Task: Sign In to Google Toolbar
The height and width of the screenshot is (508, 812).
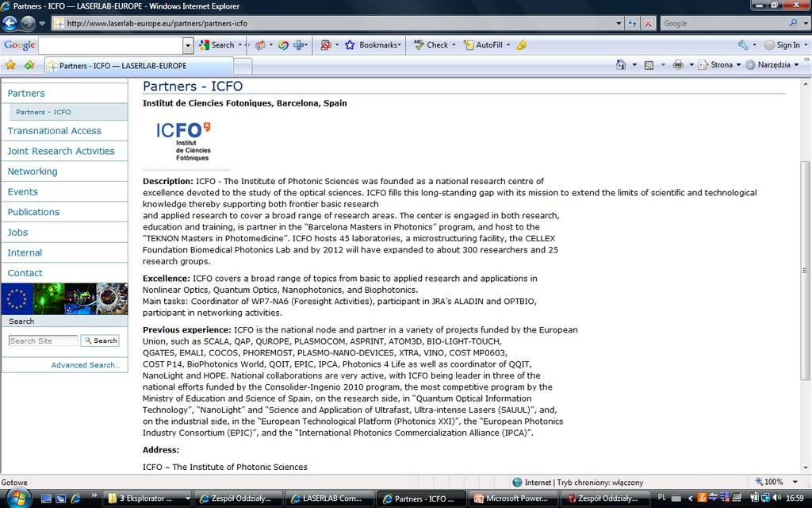Action: 783,45
